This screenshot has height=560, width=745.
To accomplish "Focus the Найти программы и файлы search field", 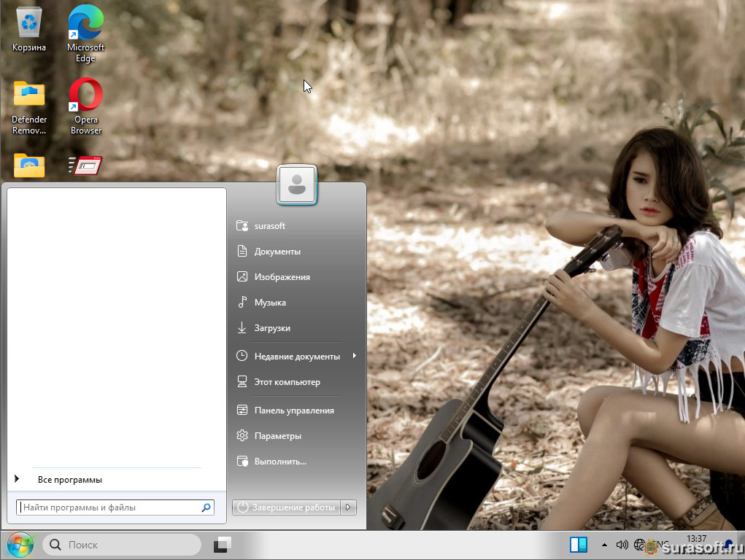I will tap(109, 507).
